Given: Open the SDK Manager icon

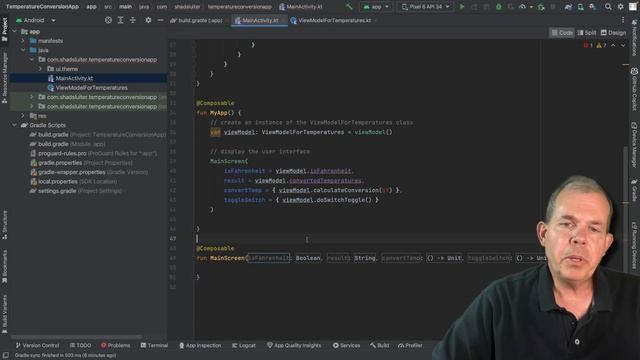Looking at the screenshot, I should tap(592, 7).
